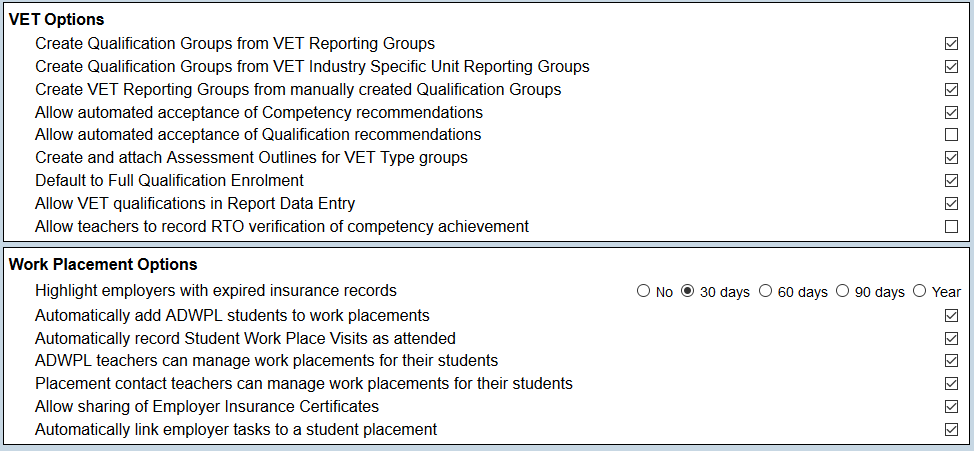The height and width of the screenshot is (451, 974).
Task: Select No for expired insurance highlight
Action: [x=643, y=292]
